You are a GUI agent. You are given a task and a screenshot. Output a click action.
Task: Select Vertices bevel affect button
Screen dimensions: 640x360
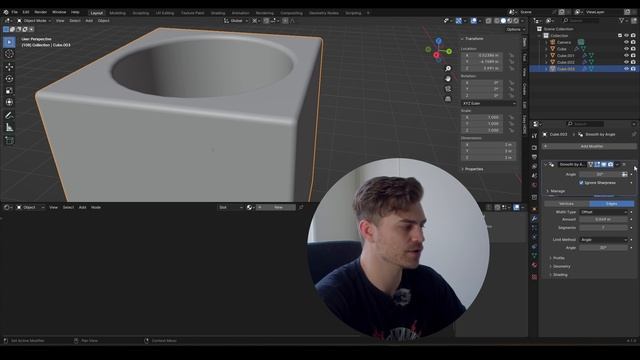[566, 203]
